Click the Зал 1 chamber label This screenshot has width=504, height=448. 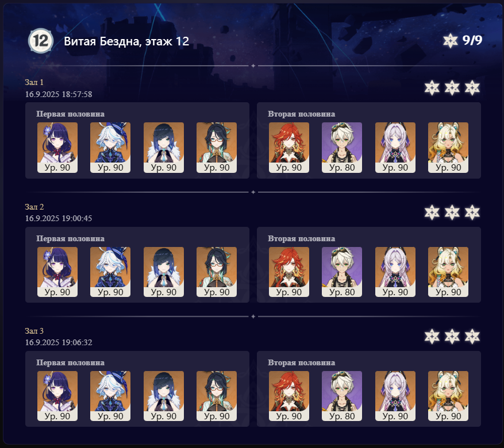pos(34,82)
